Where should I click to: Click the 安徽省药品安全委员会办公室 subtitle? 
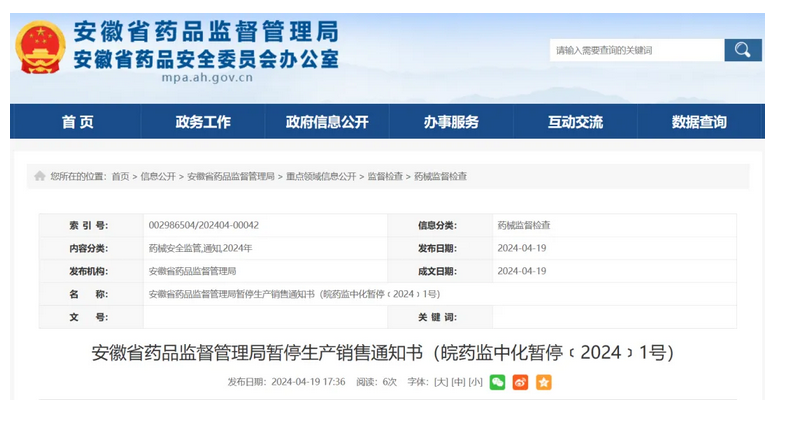(206, 59)
